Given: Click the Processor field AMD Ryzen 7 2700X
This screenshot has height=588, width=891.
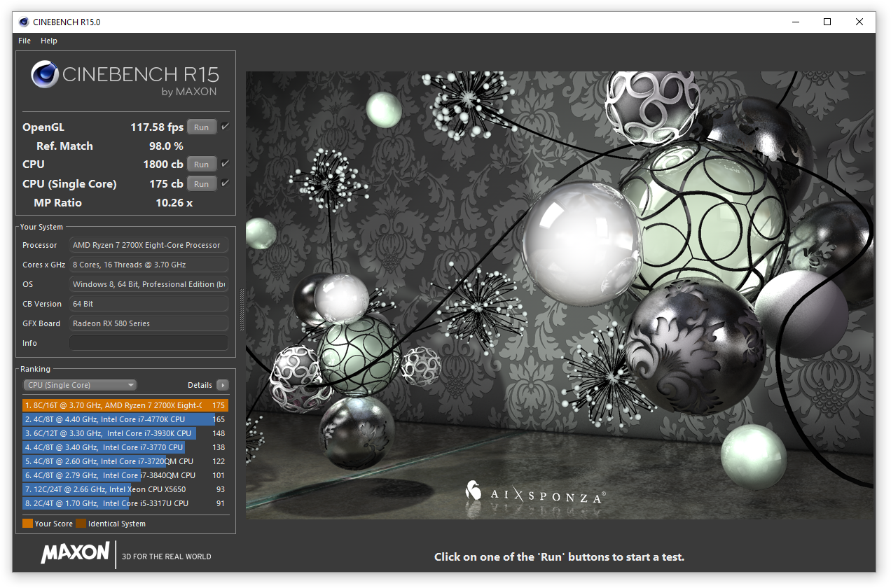Looking at the screenshot, I should point(148,245).
